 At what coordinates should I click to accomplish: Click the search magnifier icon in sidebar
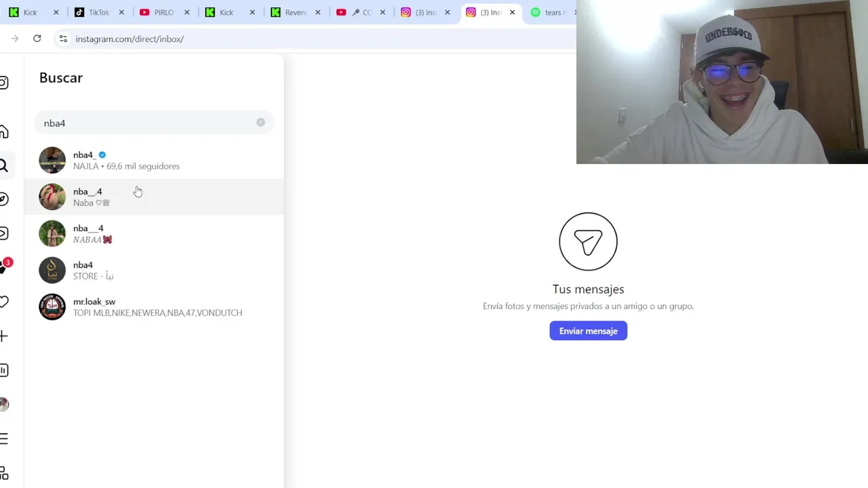coord(3,165)
